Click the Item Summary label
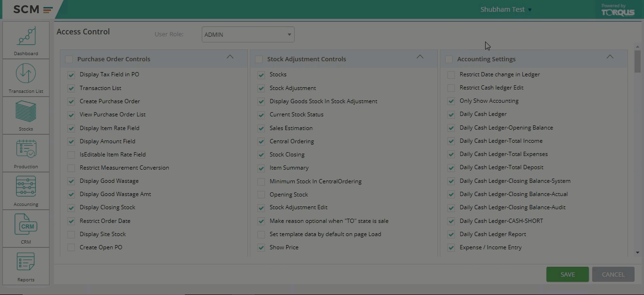 pos(289,168)
